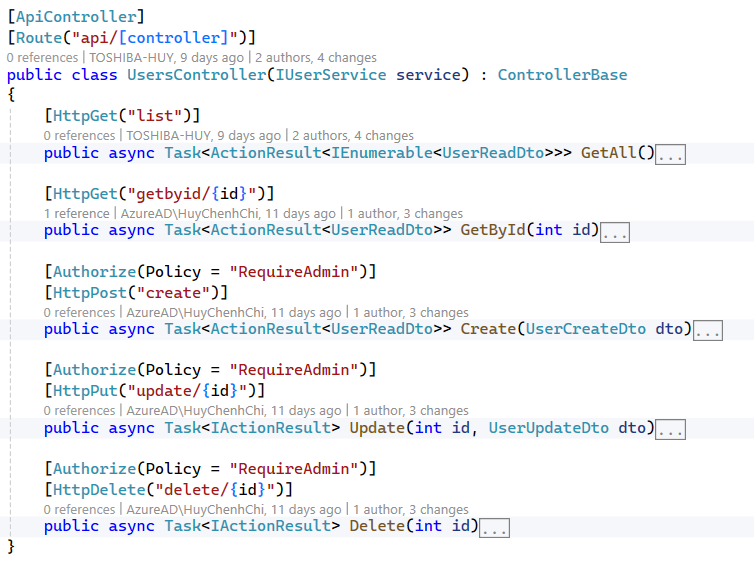Expand the collapsed GetAll method body
The image size is (754, 565).
pyautogui.click(x=670, y=154)
